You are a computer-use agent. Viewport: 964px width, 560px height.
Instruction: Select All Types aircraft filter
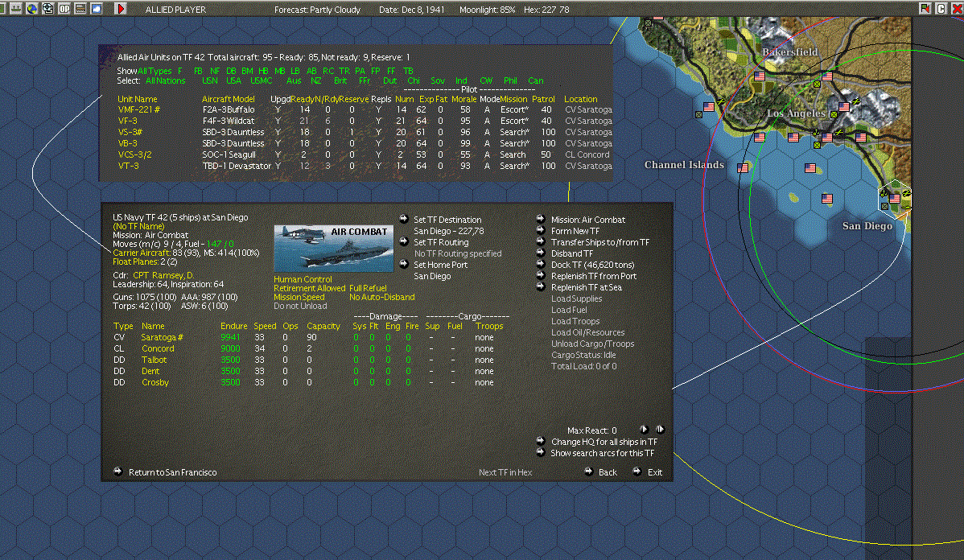click(155, 71)
